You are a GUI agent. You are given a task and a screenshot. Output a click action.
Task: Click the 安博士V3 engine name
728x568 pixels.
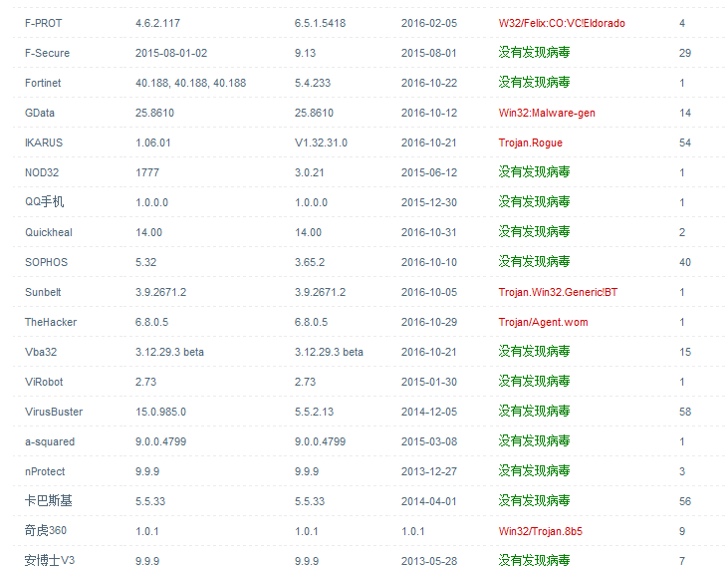[x=50, y=561]
